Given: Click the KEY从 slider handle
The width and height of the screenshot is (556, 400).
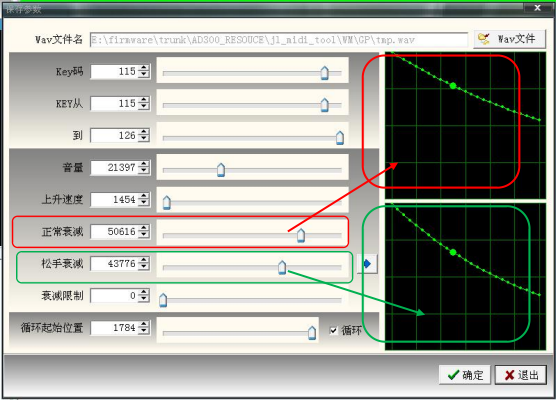Looking at the screenshot, I should (x=324, y=105).
